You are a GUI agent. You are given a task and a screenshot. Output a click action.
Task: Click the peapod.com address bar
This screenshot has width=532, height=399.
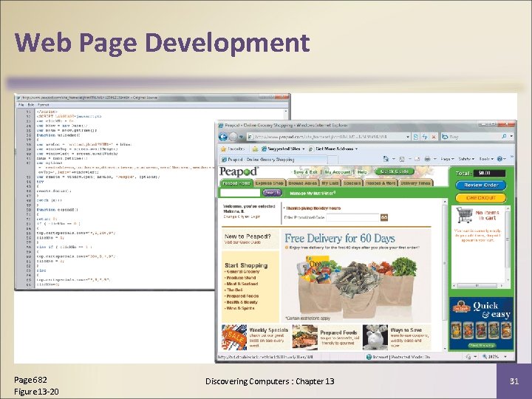click(327, 137)
